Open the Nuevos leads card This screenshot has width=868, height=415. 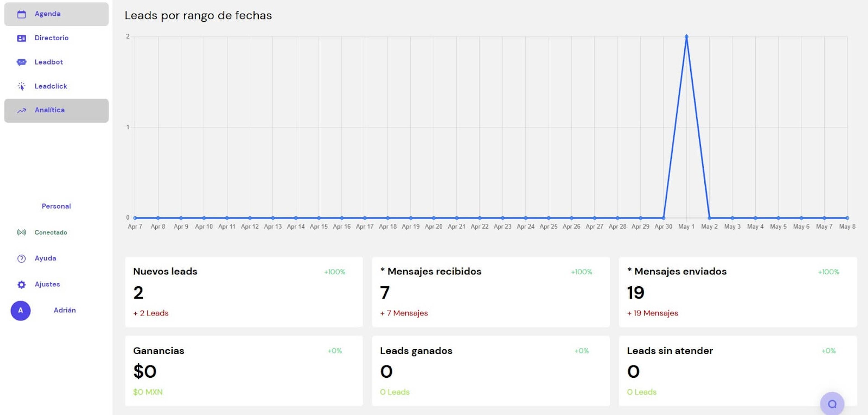[244, 292]
